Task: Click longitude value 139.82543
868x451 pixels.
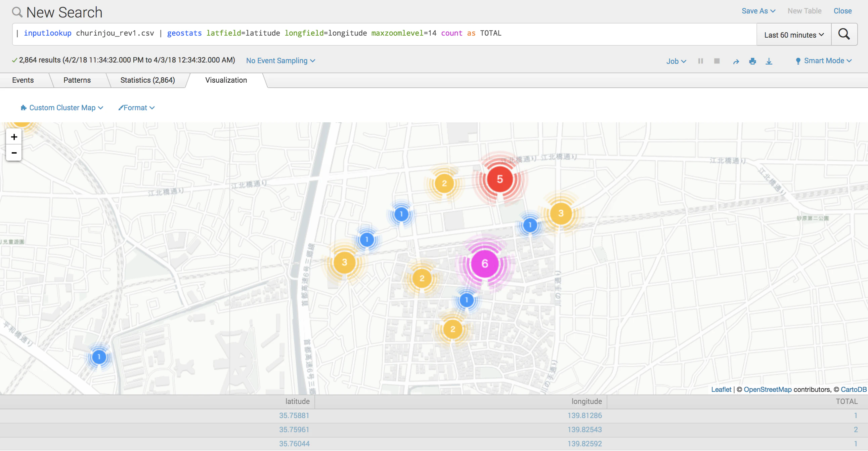Action: point(584,430)
